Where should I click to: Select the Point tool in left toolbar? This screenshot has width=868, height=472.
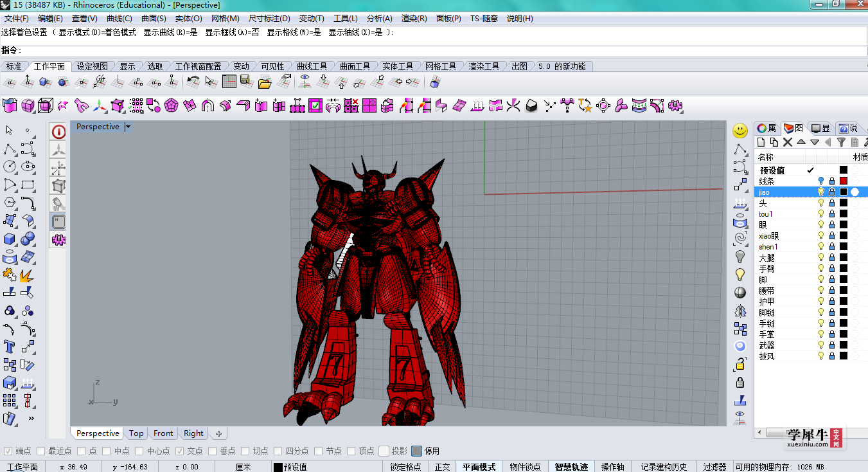pyautogui.click(x=28, y=131)
